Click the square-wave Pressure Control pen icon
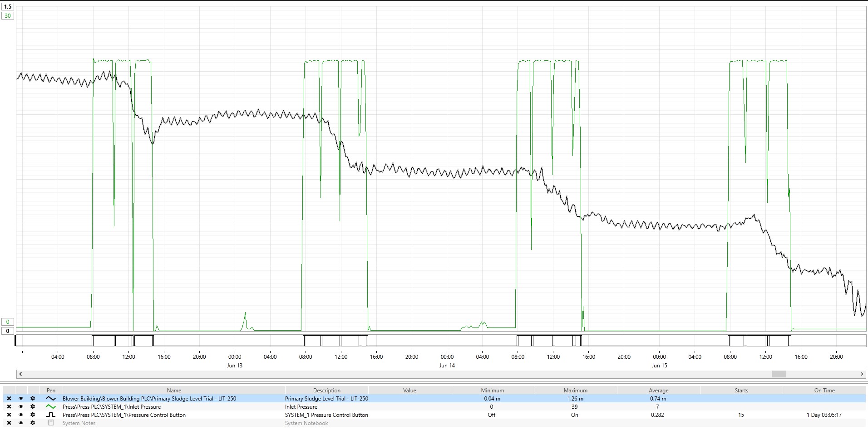Viewport: 868px width, 430px height. pos(51,415)
